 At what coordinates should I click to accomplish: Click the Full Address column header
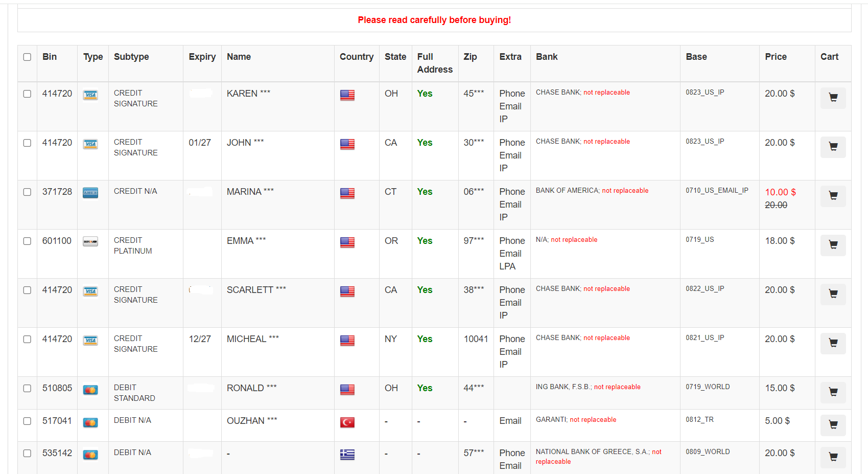[x=435, y=63]
